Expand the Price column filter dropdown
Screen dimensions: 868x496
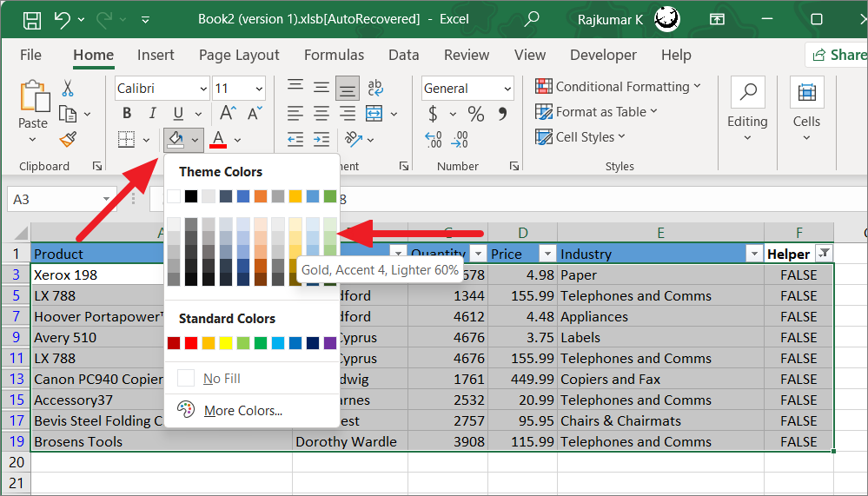[547, 254]
